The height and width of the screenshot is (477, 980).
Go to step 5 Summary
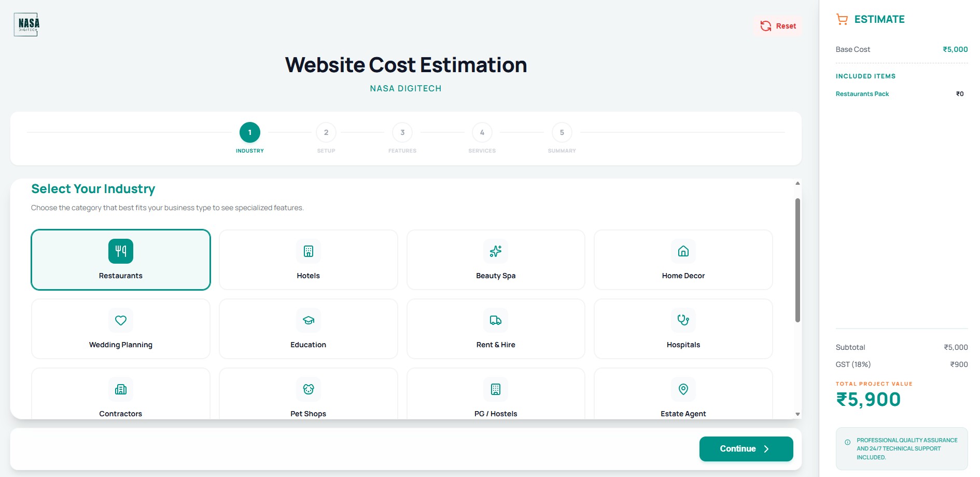pyautogui.click(x=562, y=133)
